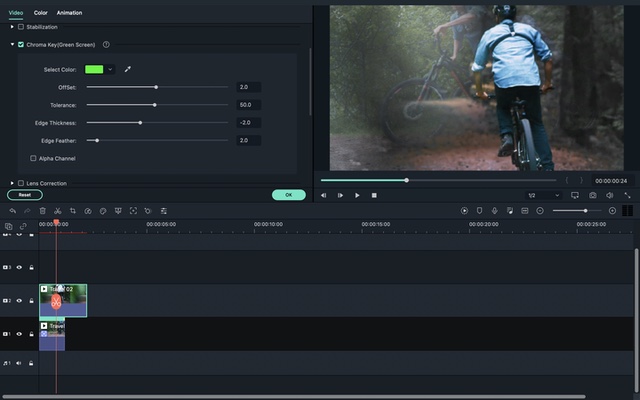640x400 pixels.
Task: Uncheck Chroma Key (Green Screen) checkbox
Action: click(21, 44)
